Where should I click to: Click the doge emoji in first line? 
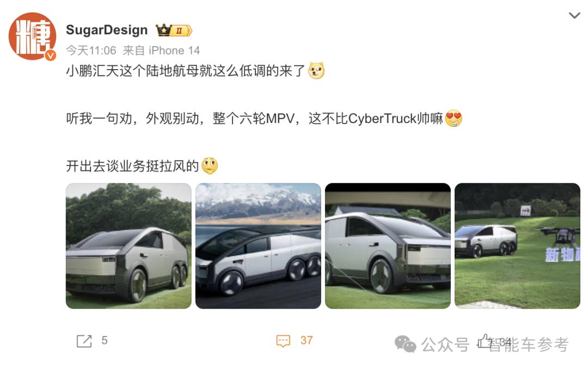pos(316,71)
